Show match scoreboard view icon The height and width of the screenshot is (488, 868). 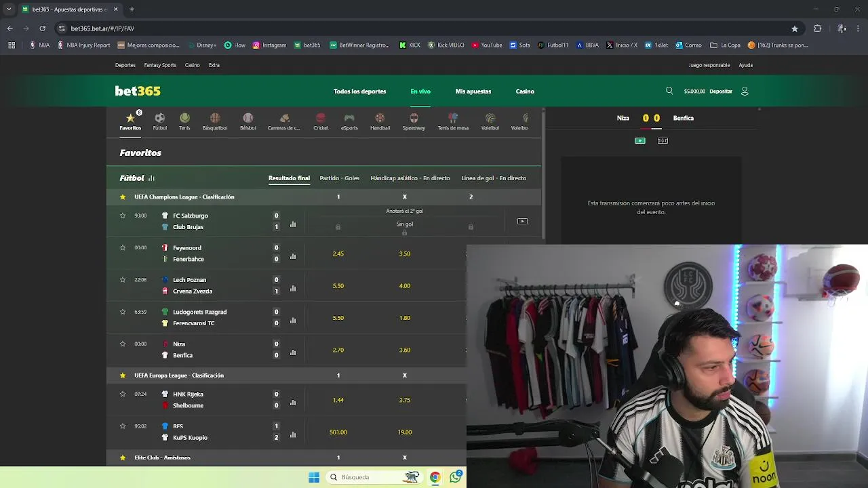coord(663,140)
